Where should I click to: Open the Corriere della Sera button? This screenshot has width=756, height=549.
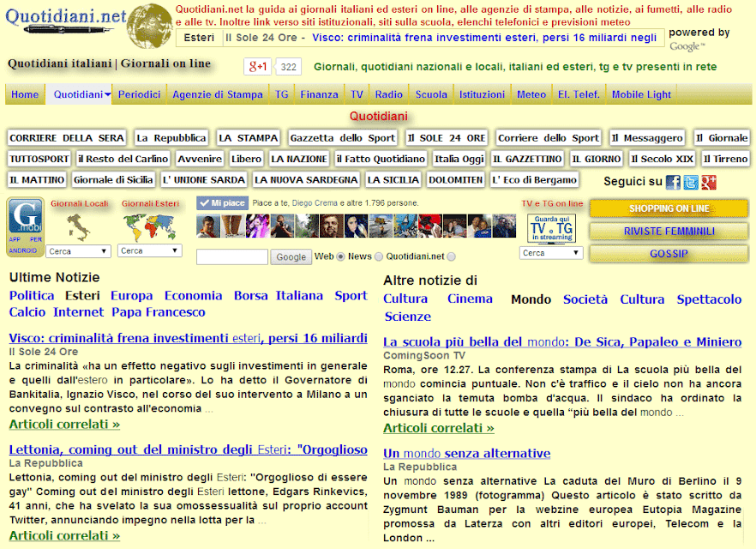67,138
